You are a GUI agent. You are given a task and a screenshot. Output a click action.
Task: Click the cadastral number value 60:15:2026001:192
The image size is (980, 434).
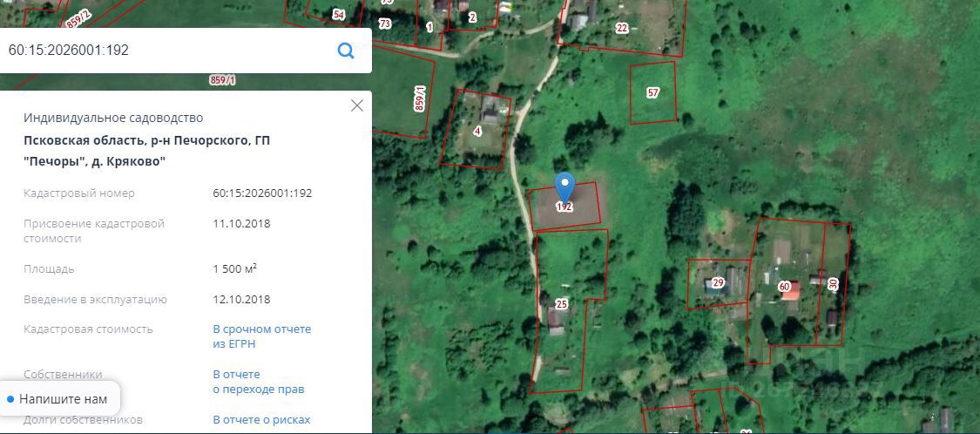262,193
